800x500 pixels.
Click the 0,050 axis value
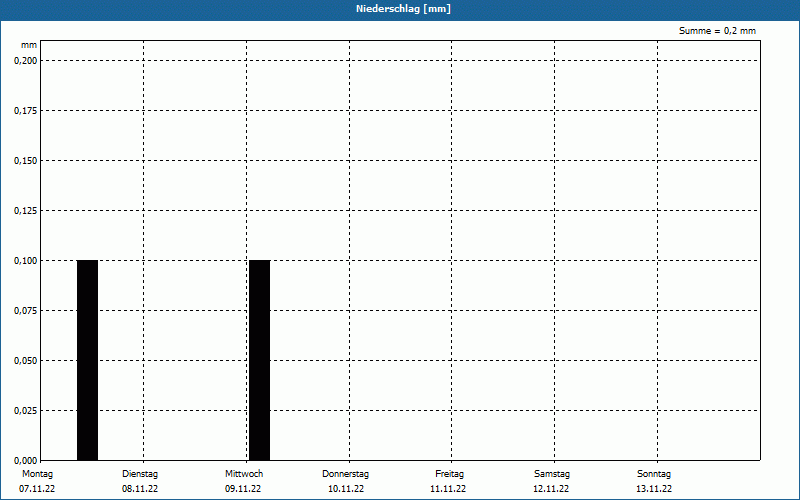coord(26,361)
